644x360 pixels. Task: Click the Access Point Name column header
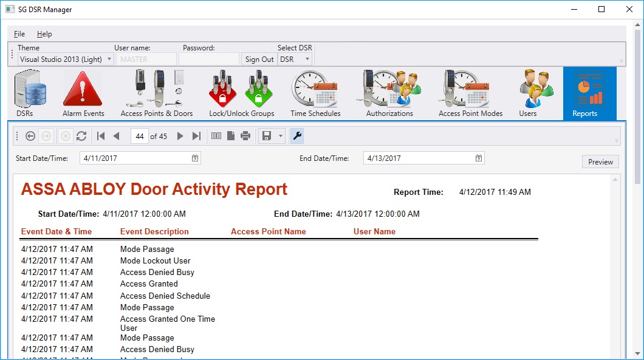pyautogui.click(x=268, y=231)
